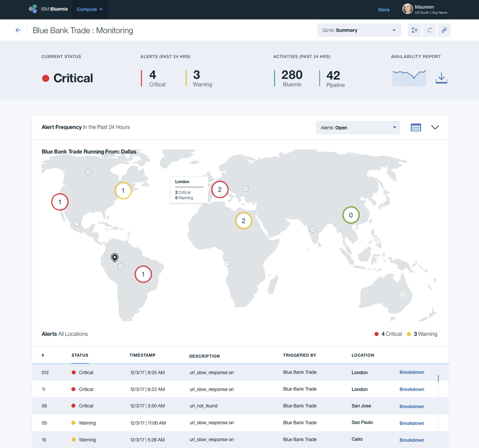Open the Docs link
This screenshot has width=479, height=448.
[x=384, y=10]
